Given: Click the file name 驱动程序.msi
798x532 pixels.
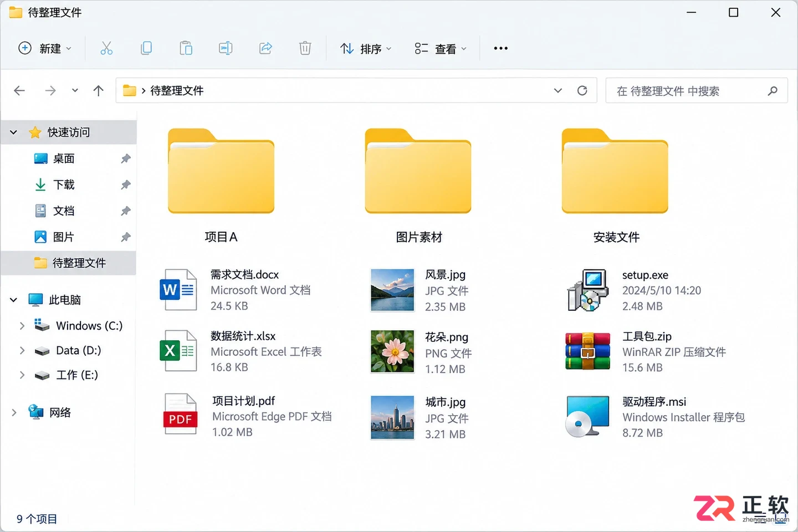Looking at the screenshot, I should pos(654,401).
